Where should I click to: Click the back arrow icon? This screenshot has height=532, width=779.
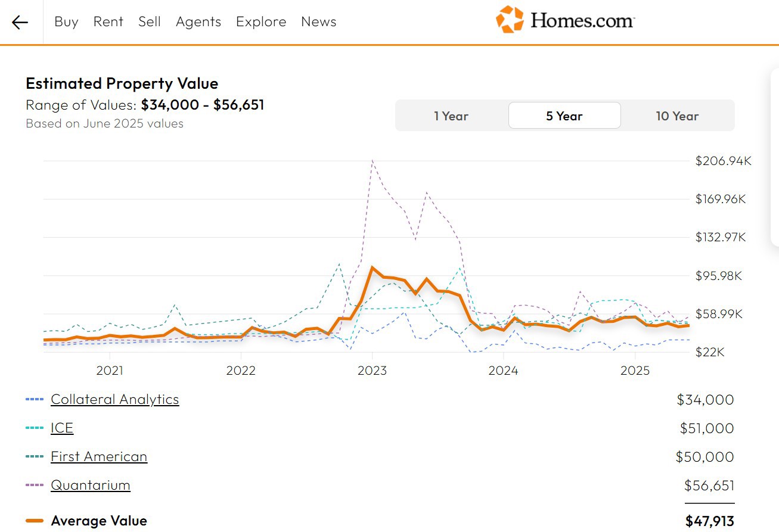(20, 23)
